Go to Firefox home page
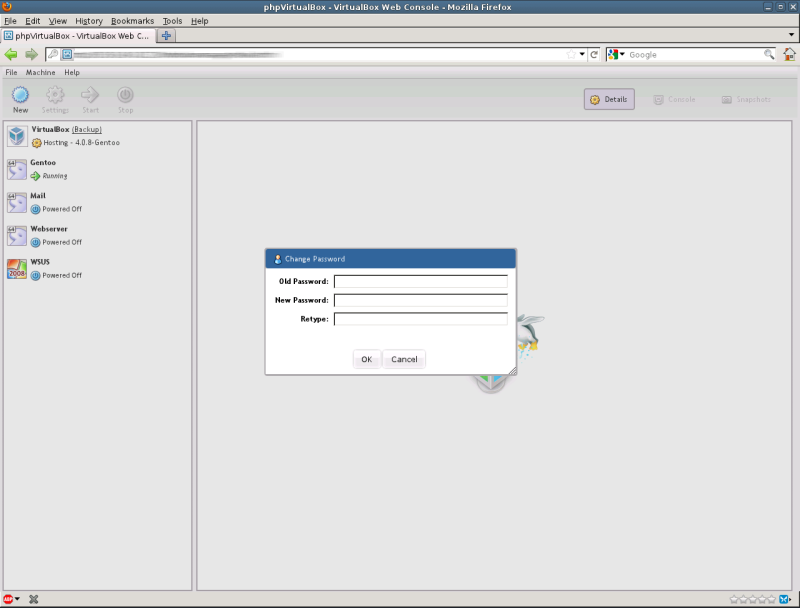This screenshot has width=800, height=608. click(789, 54)
